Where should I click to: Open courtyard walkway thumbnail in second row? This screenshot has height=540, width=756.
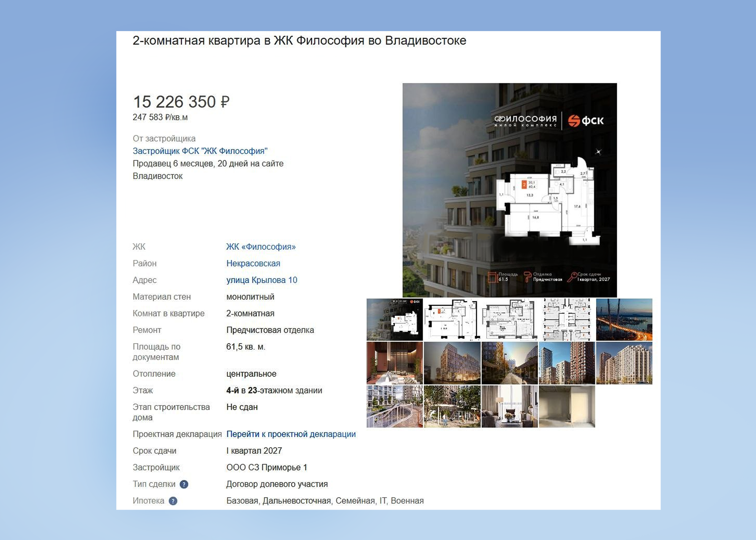point(509,363)
